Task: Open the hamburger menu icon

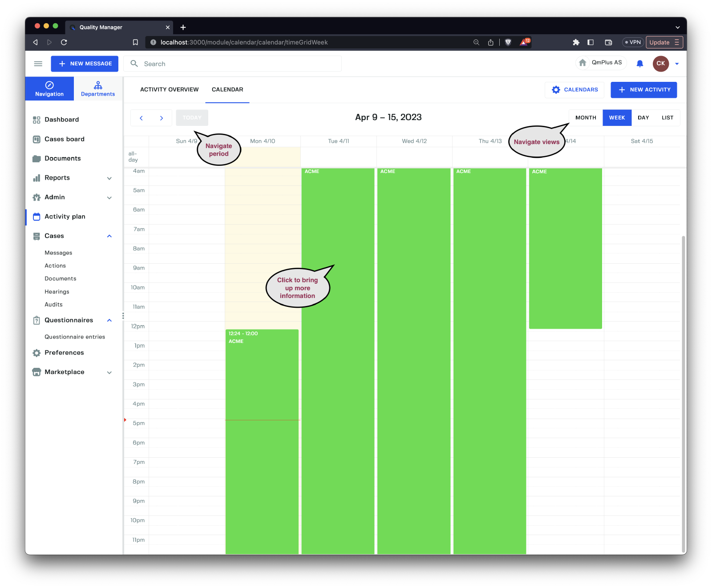Action: click(x=38, y=64)
